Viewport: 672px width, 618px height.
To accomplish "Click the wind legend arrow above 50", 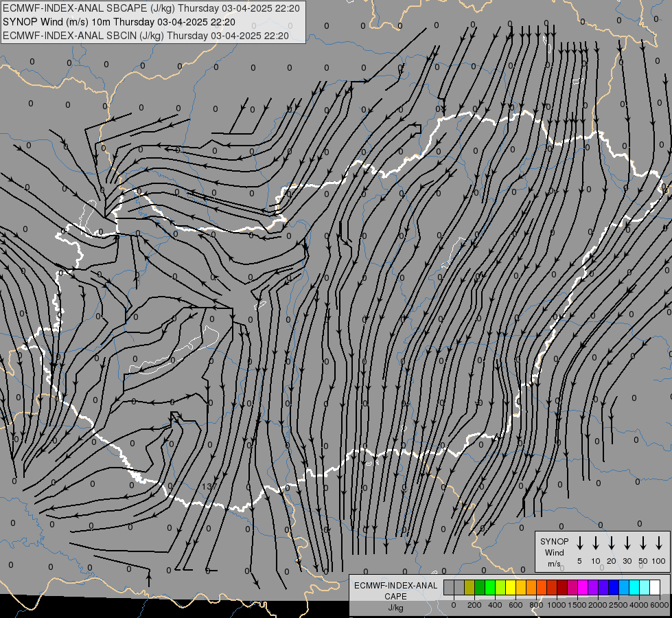I will (x=643, y=543).
